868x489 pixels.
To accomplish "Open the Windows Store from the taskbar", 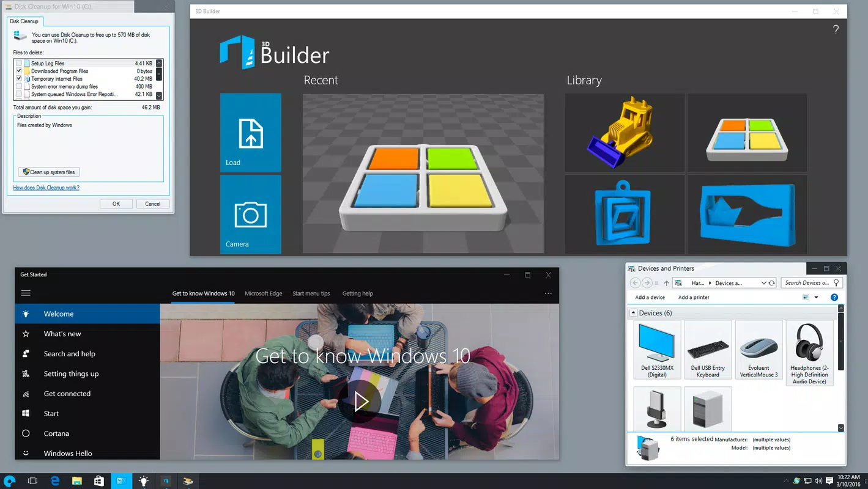I will coord(99,481).
